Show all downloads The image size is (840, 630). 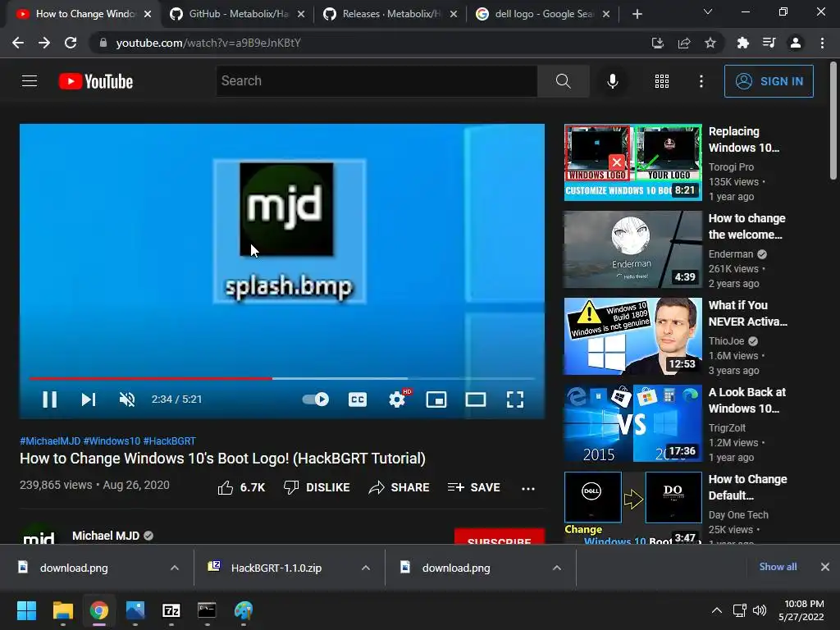point(778,567)
